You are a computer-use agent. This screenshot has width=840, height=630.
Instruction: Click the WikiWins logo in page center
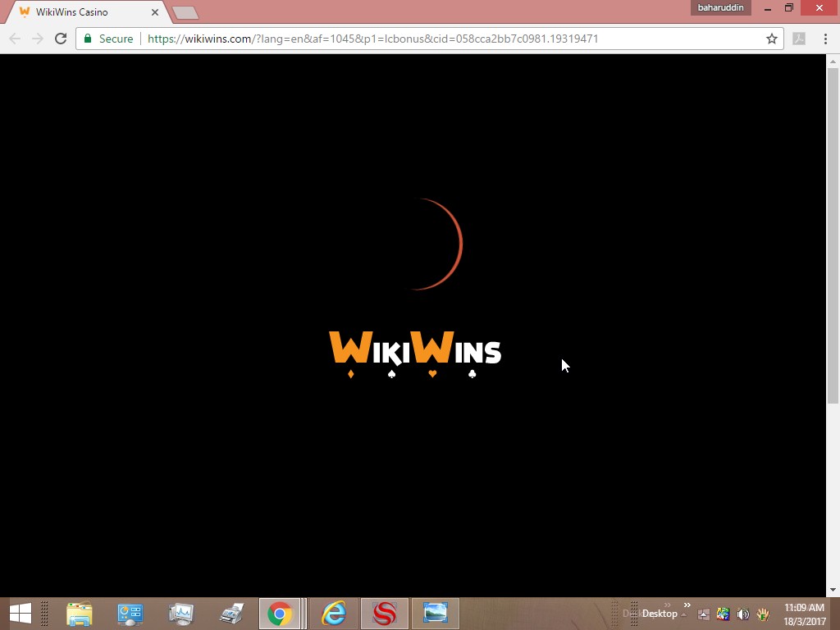click(x=415, y=353)
